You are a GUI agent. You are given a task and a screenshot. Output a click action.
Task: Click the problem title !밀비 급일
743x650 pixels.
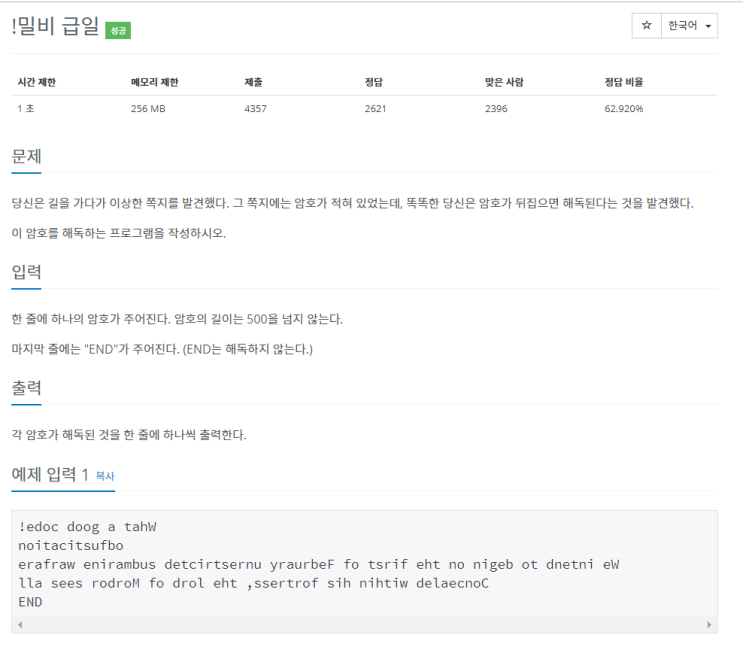click(55, 27)
